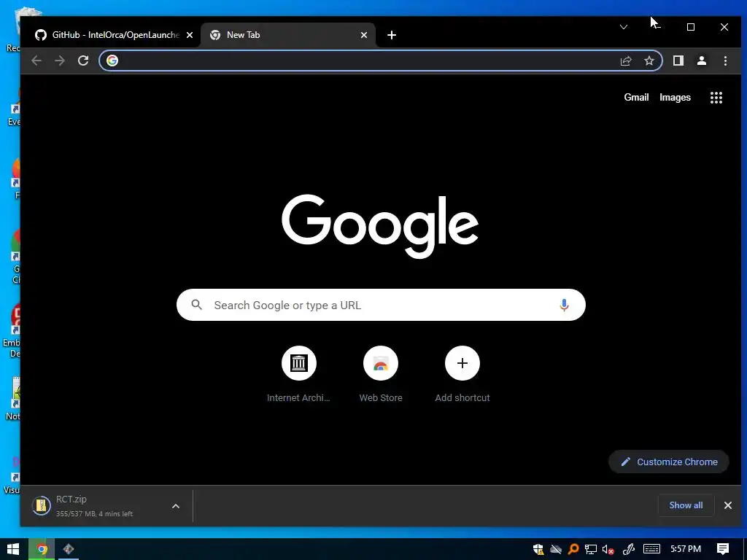Open the network tray icon
747x560 pixels.
(x=591, y=549)
